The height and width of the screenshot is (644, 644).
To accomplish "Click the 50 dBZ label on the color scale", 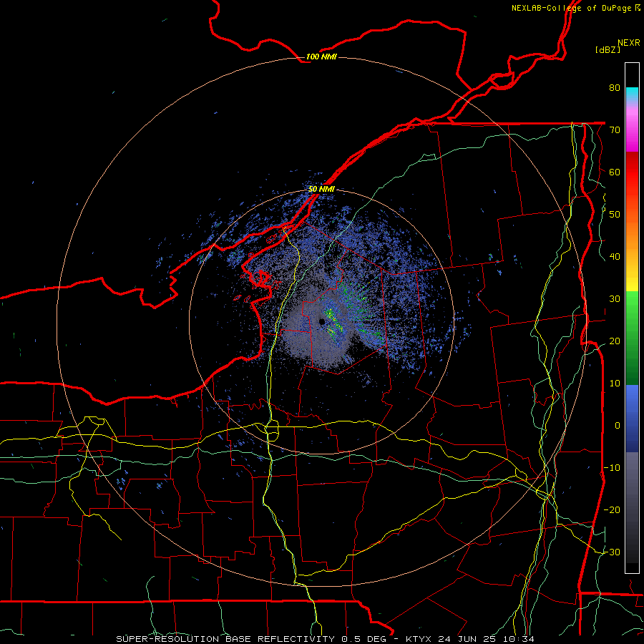I will pos(615,215).
